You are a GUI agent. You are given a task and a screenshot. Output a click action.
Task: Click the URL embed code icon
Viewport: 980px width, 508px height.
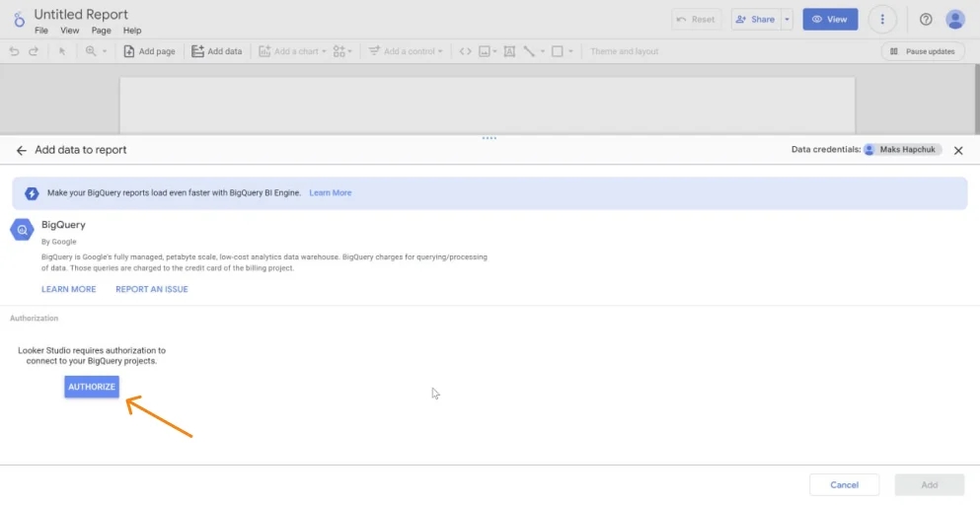tap(465, 51)
